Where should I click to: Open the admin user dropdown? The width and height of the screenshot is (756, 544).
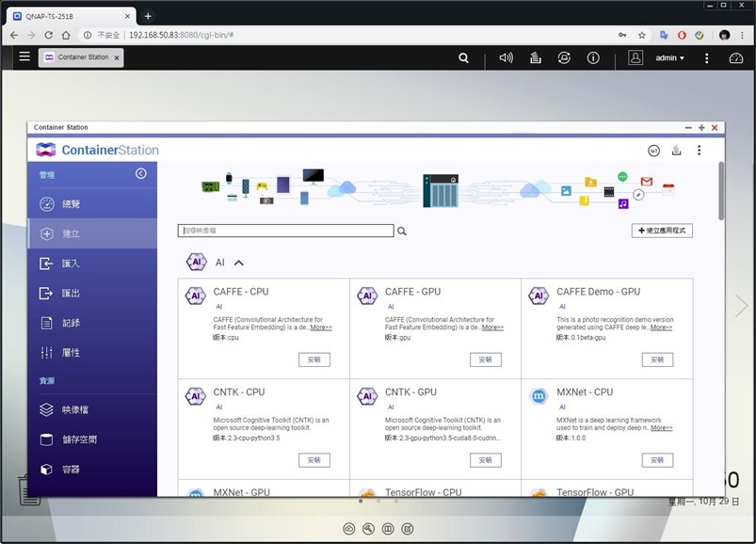[669, 57]
